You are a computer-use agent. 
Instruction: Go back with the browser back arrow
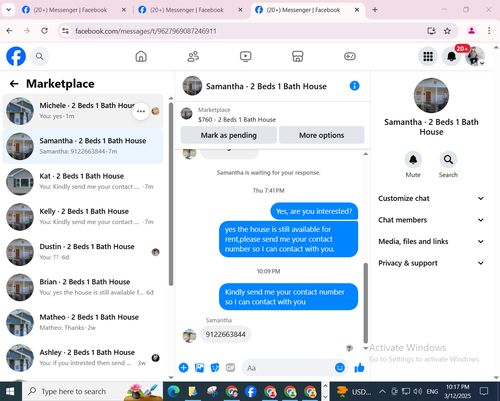click(x=9, y=31)
